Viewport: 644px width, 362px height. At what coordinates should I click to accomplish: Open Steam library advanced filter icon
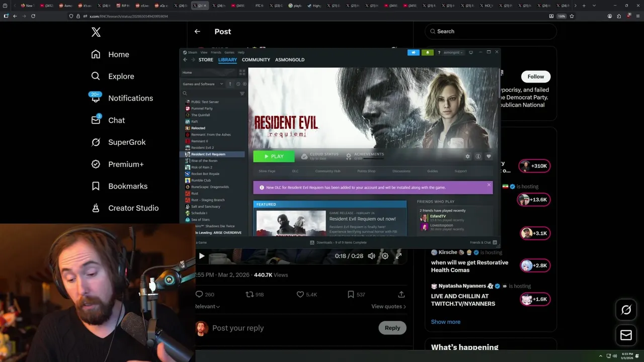coord(242,94)
